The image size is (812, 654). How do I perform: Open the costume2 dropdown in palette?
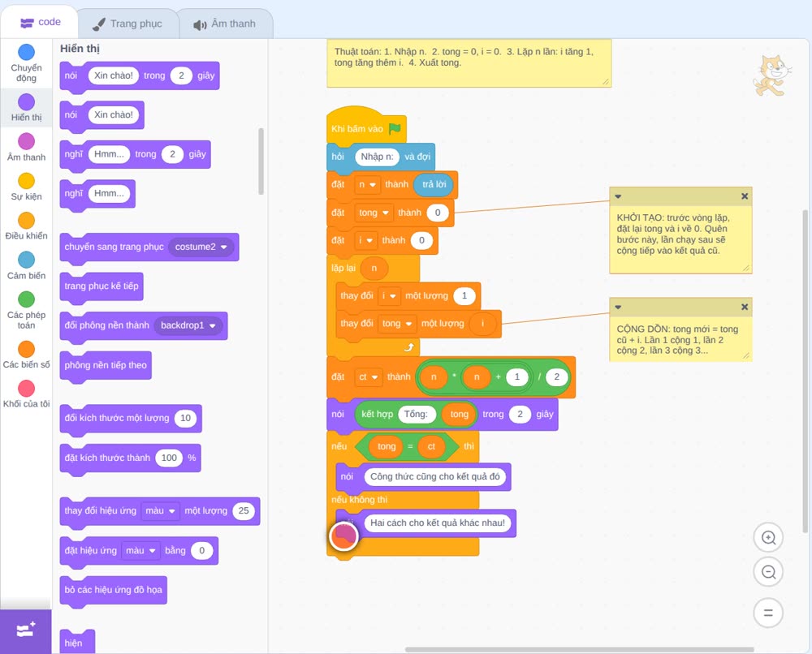point(201,247)
